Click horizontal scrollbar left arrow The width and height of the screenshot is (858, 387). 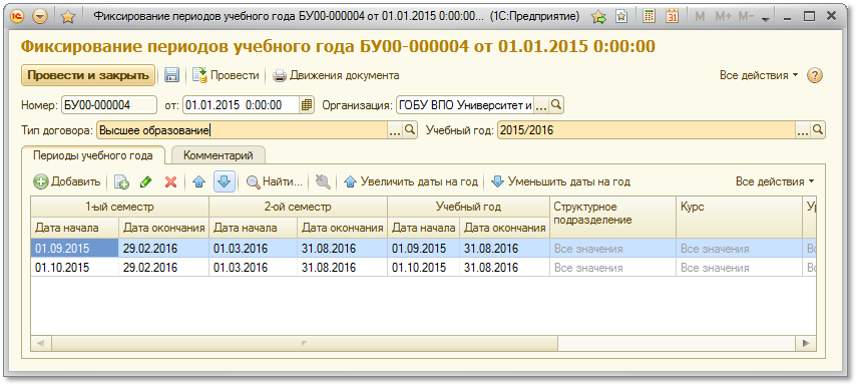tap(40, 343)
